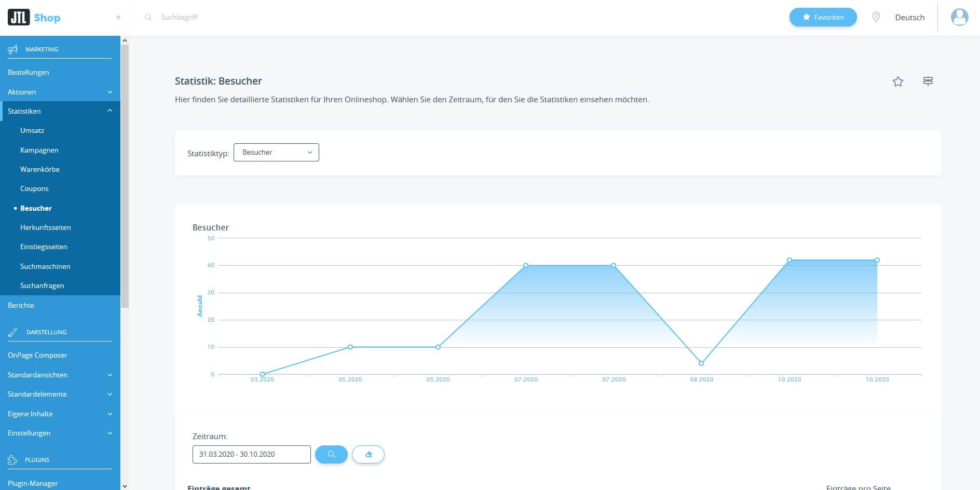Switch language via Deutsch link
This screenshot has height=490, width=980.
click(910, 17)
